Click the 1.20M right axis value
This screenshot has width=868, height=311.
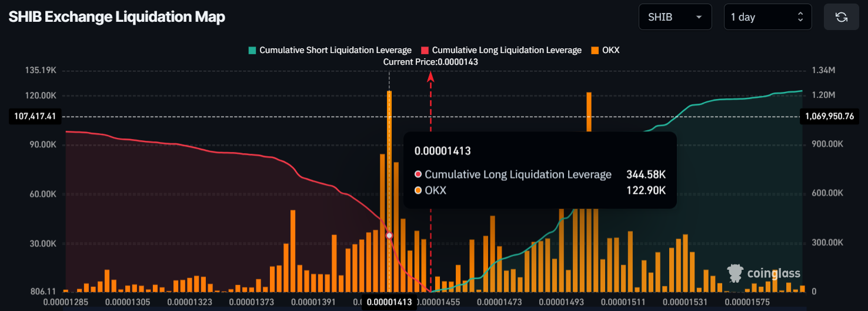tap(823, 95)
